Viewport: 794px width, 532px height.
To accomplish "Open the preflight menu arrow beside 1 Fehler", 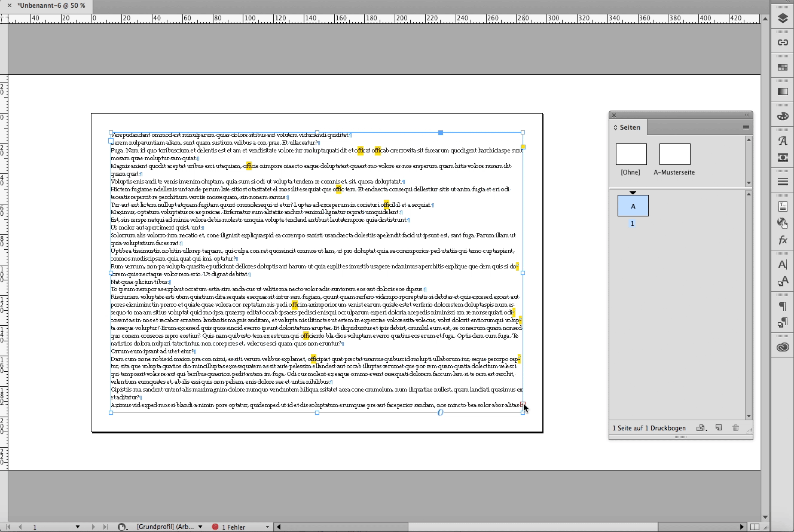I will [x=267, y=527].
